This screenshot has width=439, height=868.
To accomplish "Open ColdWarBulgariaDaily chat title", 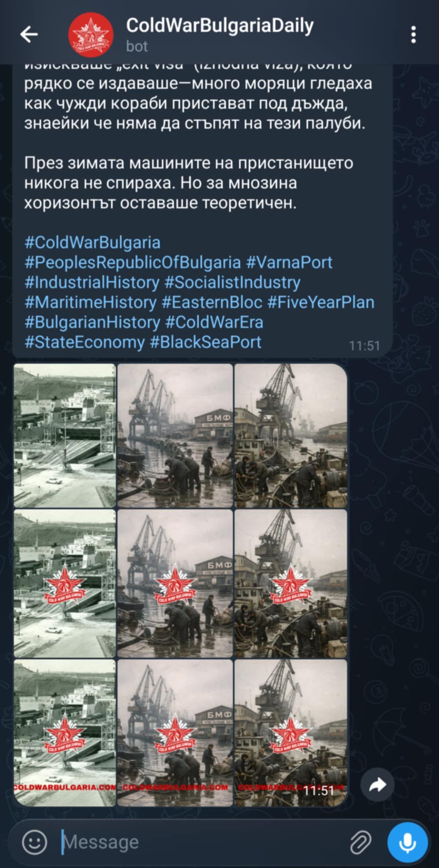I will [219, 25].
